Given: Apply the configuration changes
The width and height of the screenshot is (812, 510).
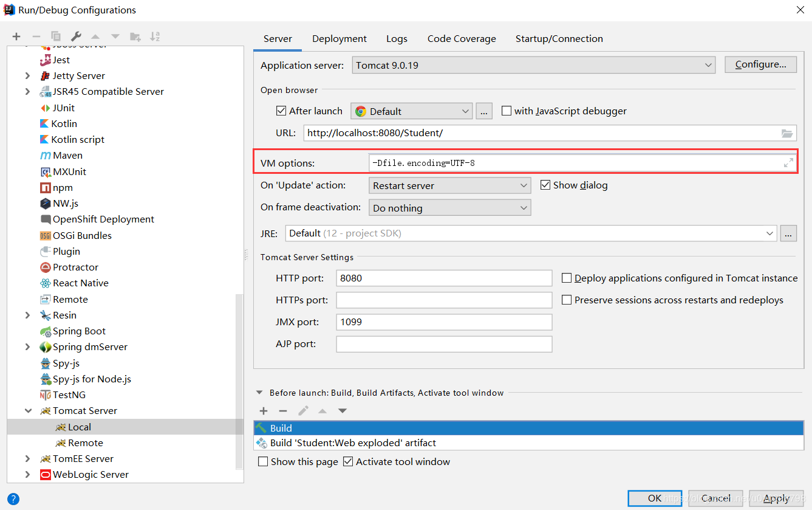Looking at the screenshot, I should pyautogui.click(x=776, y=498).
